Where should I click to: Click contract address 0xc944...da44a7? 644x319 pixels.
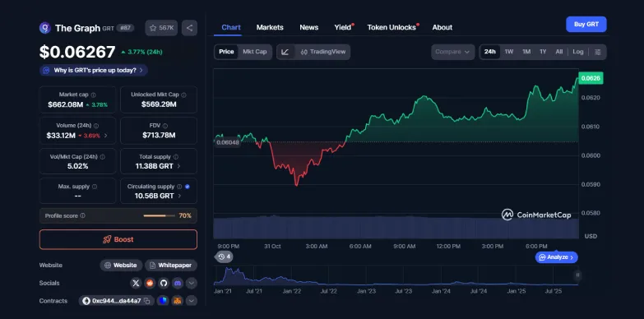tap(117, 301)
